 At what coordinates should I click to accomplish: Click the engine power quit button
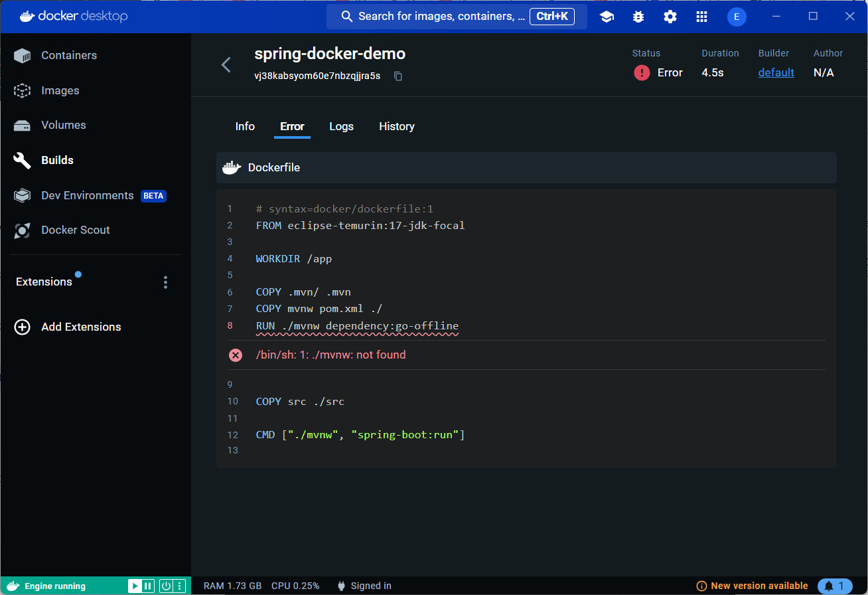click(x=167, y=586)
